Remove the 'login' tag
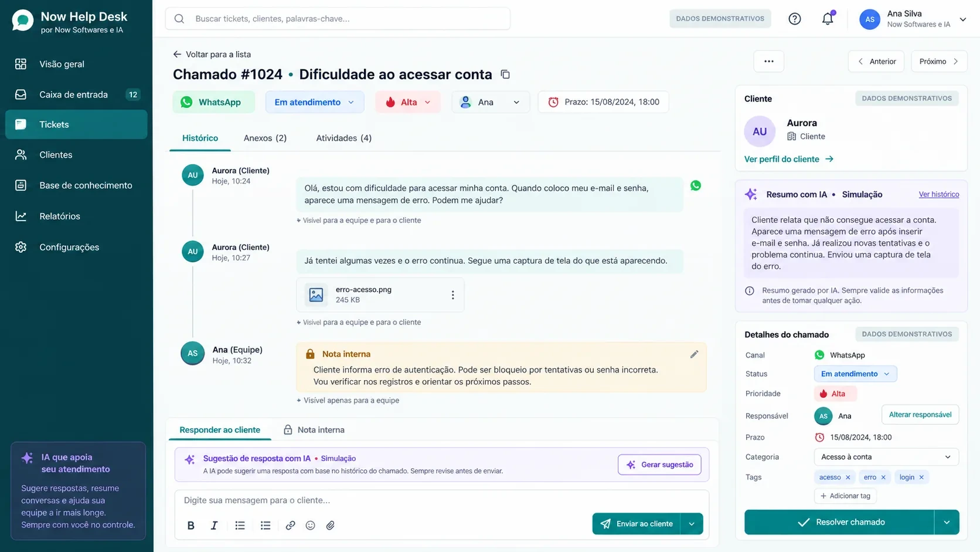Viewport: 980px width, 552px height. [x=921, y=478]
